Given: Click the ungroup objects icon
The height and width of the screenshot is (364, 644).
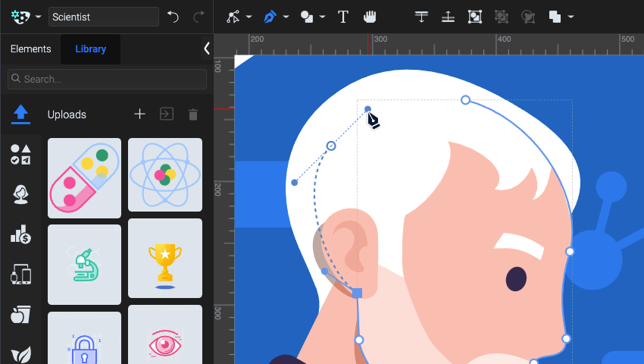Looking at the screenshot, I should [502, 17].
